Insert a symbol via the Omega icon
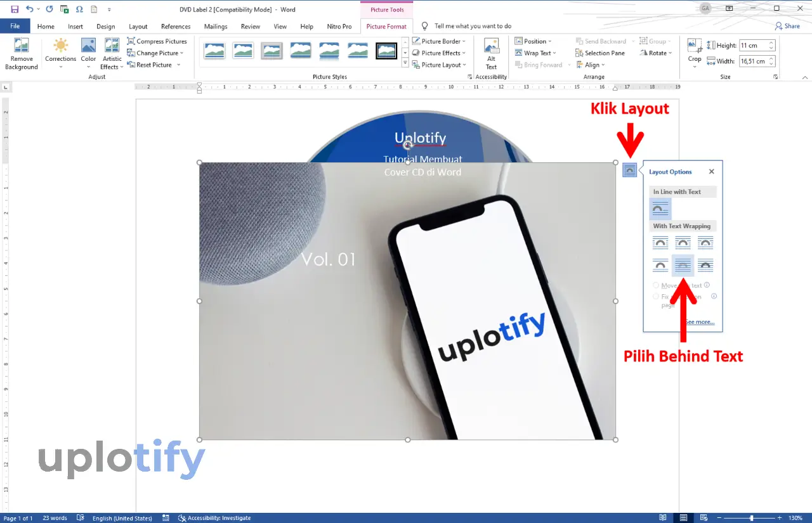The height and width of the screenshot is (523, 812). click(79, 10)
